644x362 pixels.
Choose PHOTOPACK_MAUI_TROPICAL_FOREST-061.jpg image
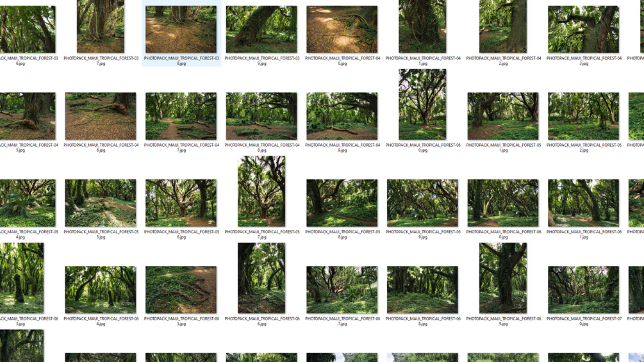pos(583,203)
